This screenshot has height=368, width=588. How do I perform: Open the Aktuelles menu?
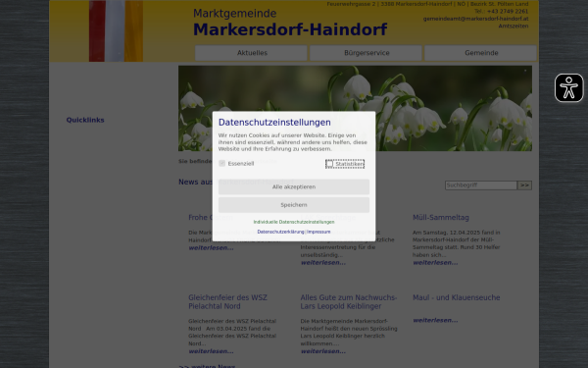pos(251,53)
